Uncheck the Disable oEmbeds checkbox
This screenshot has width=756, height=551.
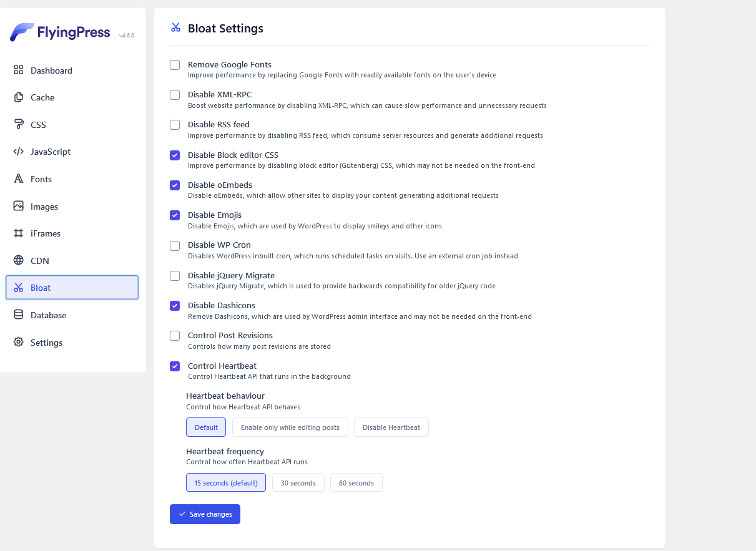pyautogui.click(x=175, y=185)
